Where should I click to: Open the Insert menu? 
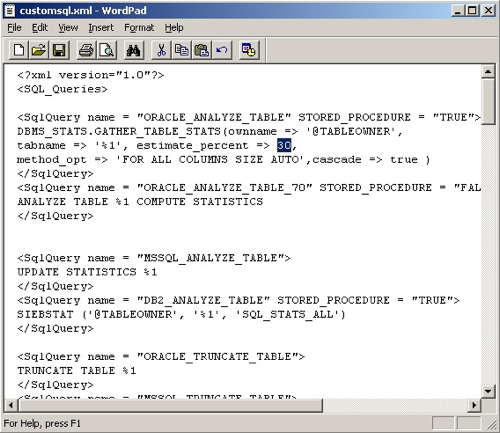pos(101,28)
